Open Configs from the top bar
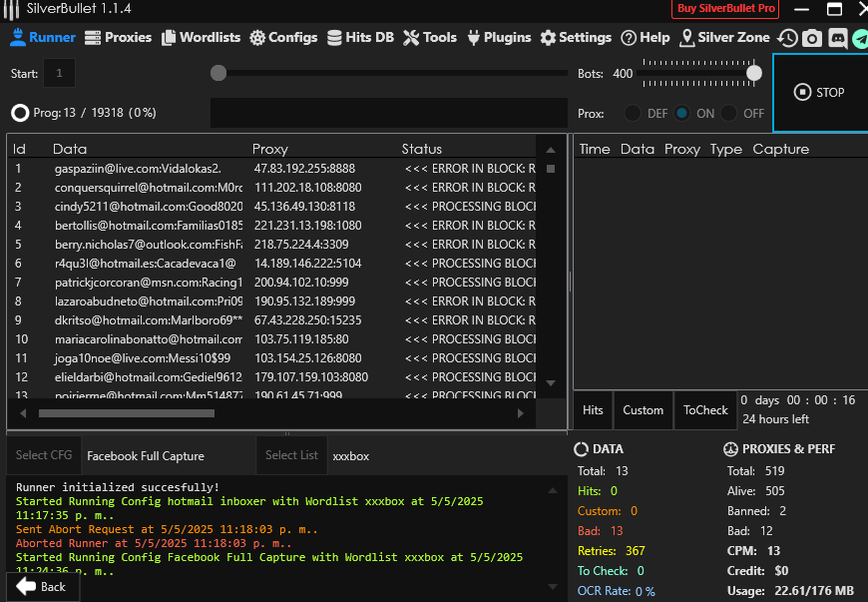The width and height of the screenshot is (868, 602). click(x=283, y=37)
